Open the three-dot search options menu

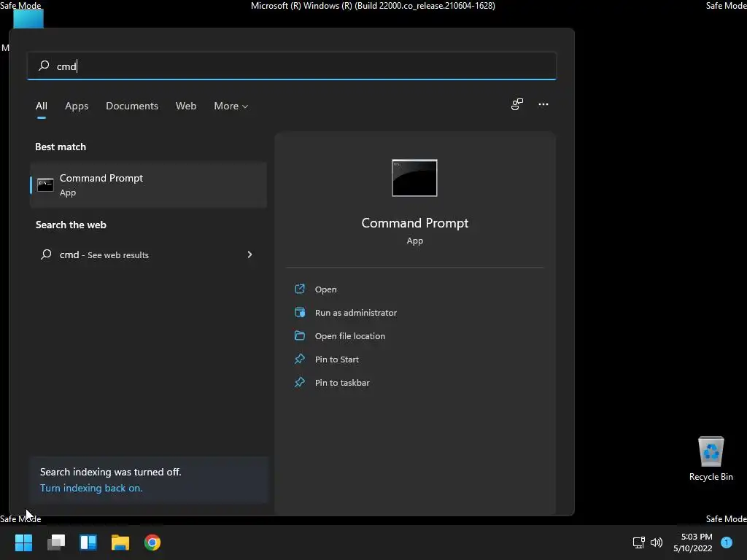(x=543, y=104)
